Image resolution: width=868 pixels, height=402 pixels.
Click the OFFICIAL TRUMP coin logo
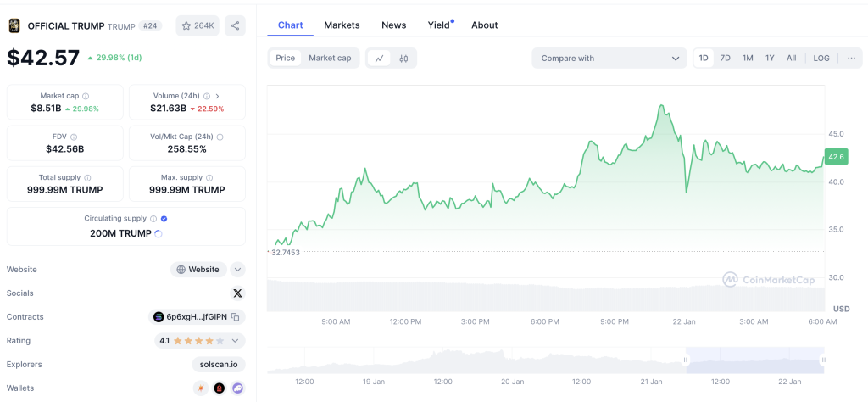click(14, 25)
